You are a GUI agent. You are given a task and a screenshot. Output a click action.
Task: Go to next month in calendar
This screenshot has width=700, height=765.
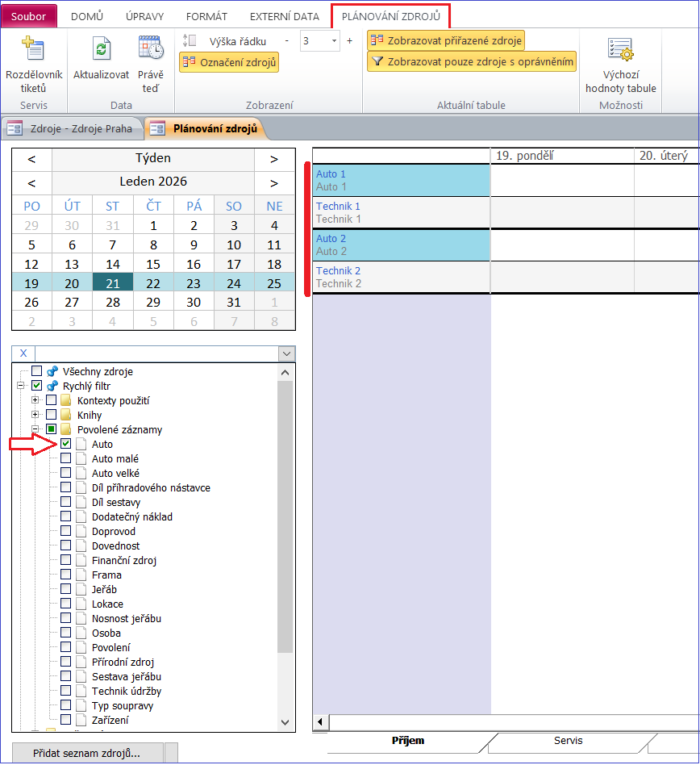pos(274,182)
